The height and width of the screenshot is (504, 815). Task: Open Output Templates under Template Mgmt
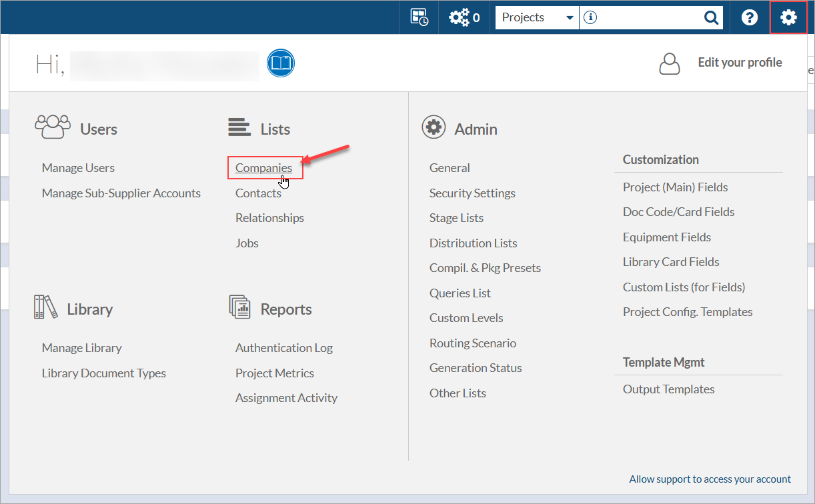pos(668,389)
